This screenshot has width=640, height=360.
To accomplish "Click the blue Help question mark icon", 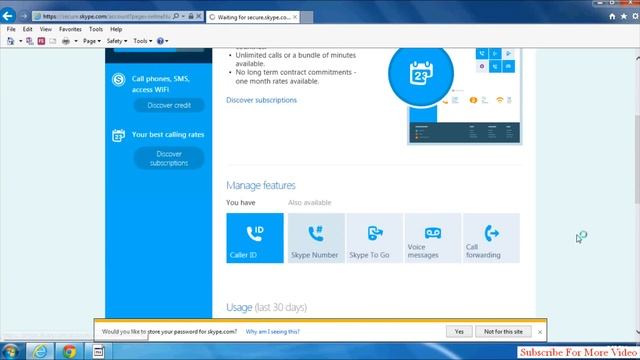I will (160, 41).
